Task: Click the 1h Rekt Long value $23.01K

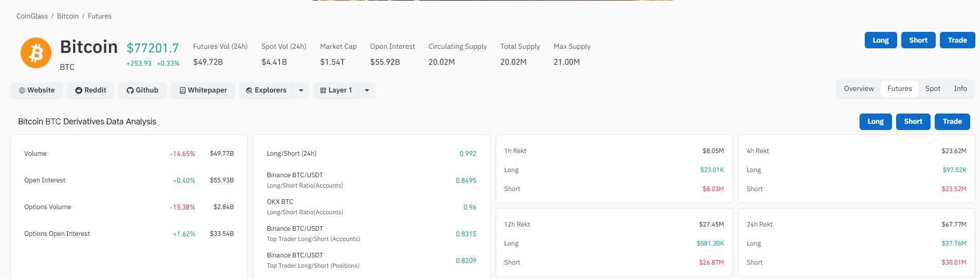Action: point(712,170)
